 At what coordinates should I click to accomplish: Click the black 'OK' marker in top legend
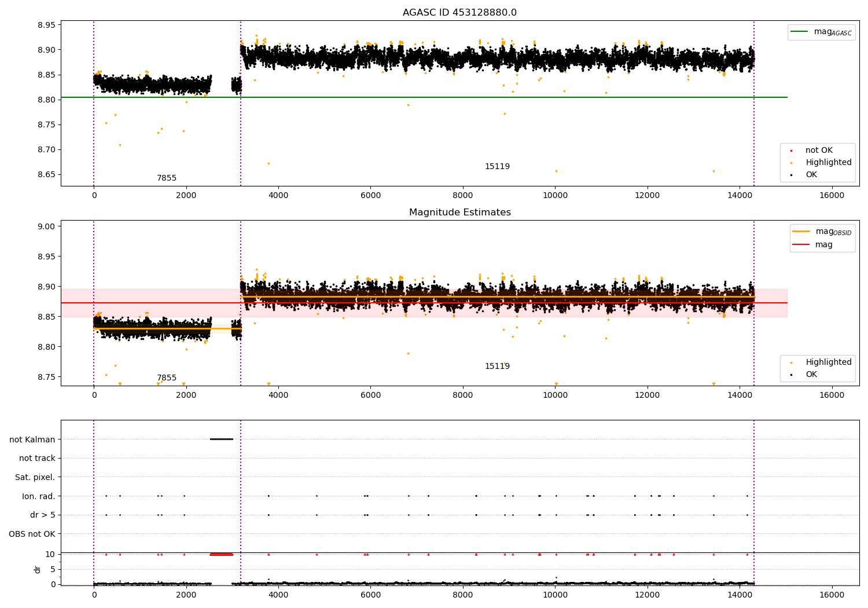pos(792,175)
